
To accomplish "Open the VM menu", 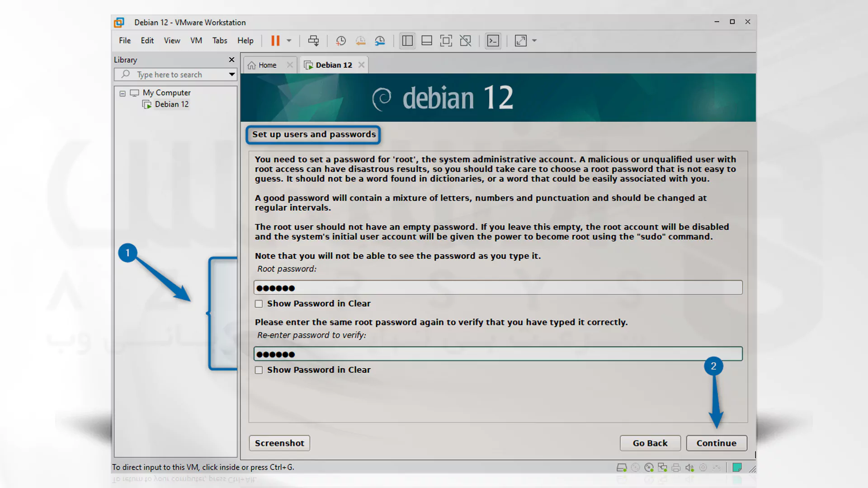I will click(196, 41).
